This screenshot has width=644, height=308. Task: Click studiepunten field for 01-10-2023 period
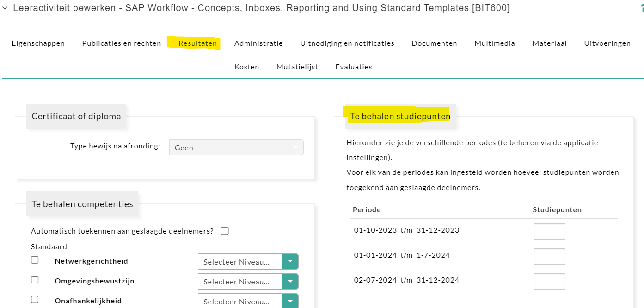point(549,231)
